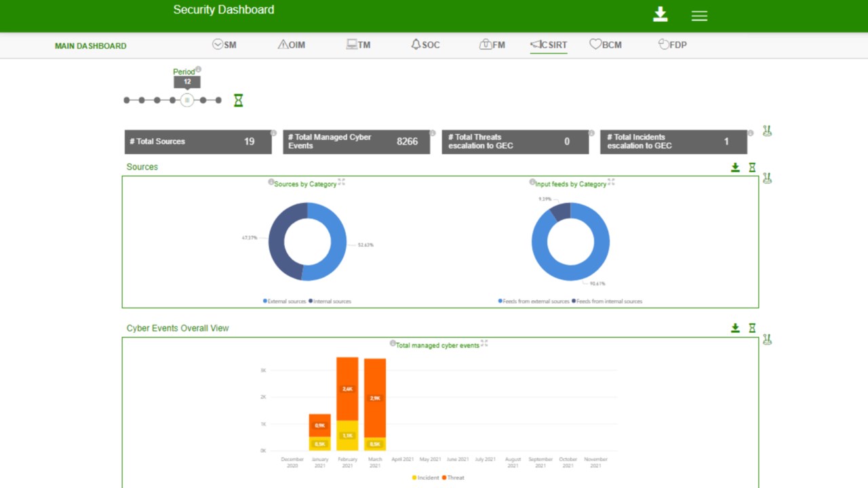Switch to the BCM tab

(x=606, y=45)
